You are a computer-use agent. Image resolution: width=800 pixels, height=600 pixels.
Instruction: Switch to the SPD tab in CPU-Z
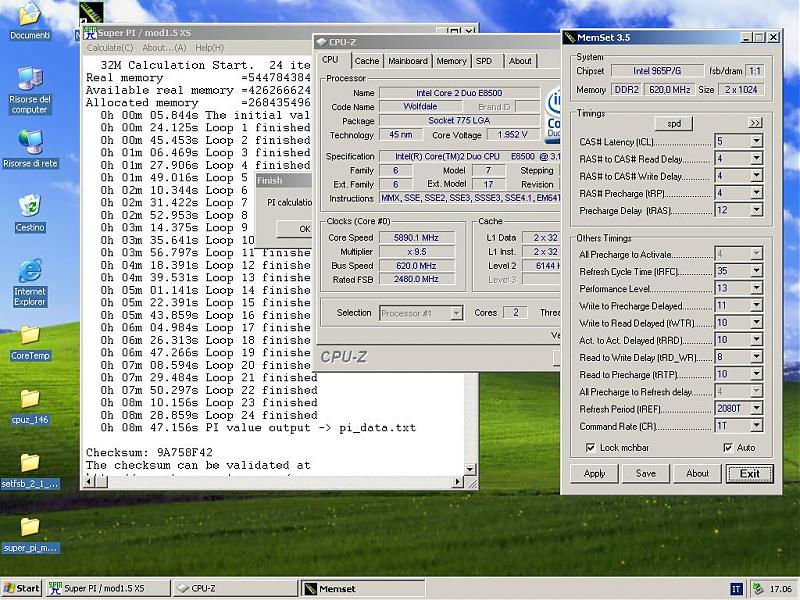click(x=484, y=61)
